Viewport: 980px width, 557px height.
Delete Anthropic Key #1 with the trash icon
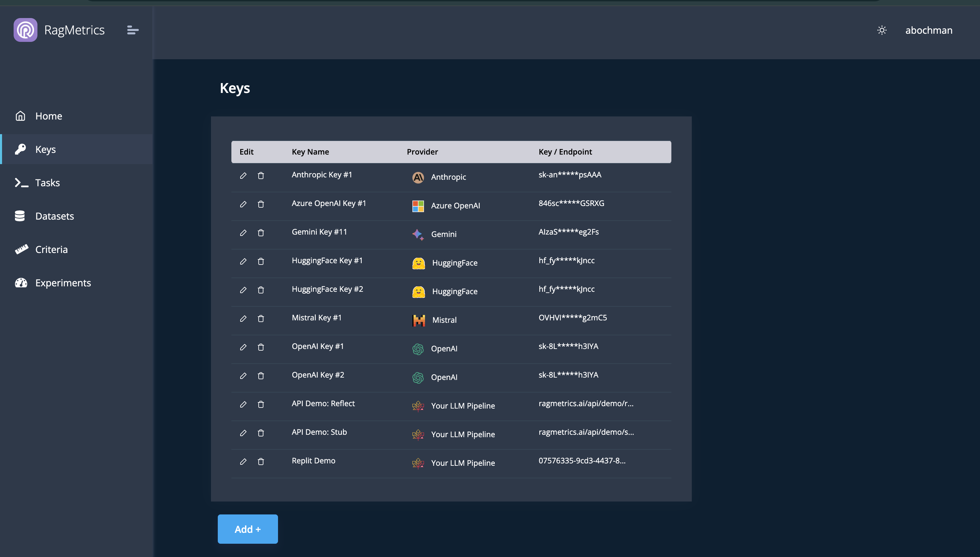261,176
